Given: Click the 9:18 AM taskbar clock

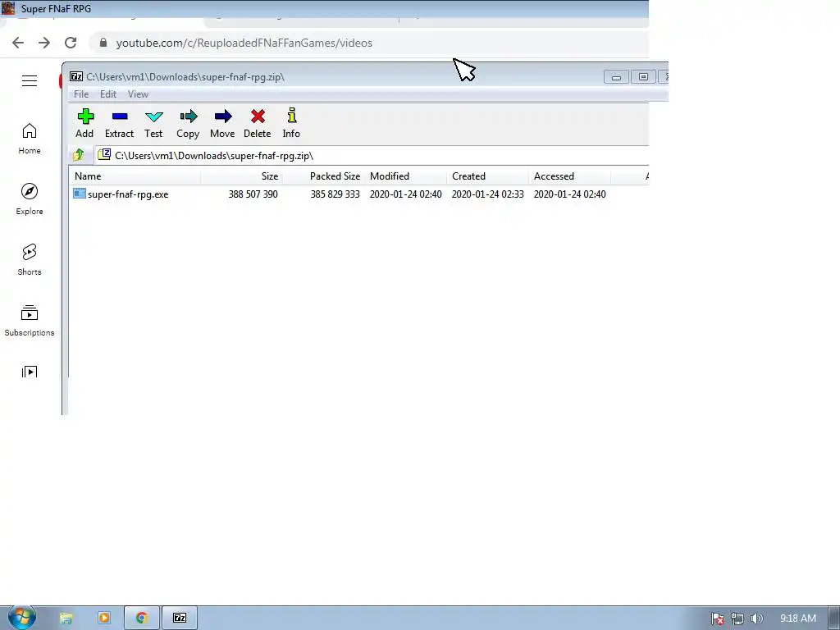Looking at the screenshot, I should point(797,619).
